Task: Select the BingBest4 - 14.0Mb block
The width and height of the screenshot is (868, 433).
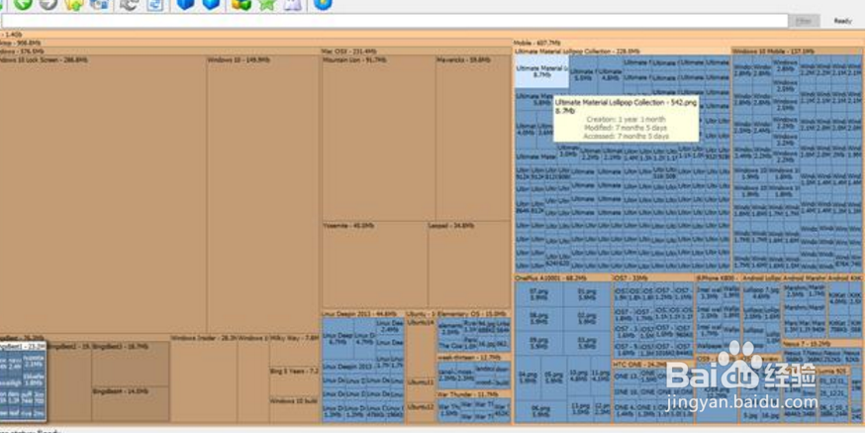Action: pyautogui.click(x=131, y=404)
